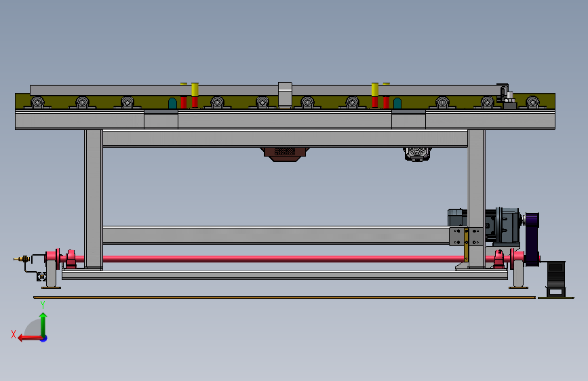Select the left vertical support post
This screenshot has height=381, width=588.
tap(94, 199)
